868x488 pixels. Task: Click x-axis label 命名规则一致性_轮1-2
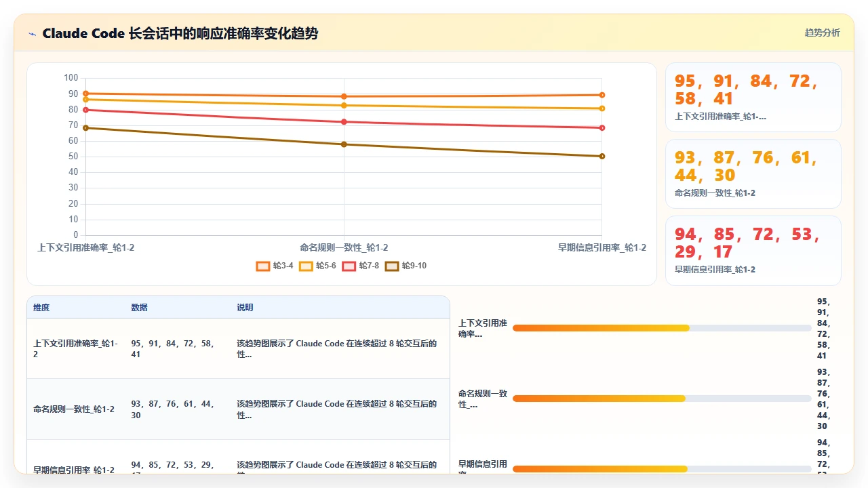[x=344, y=248]
